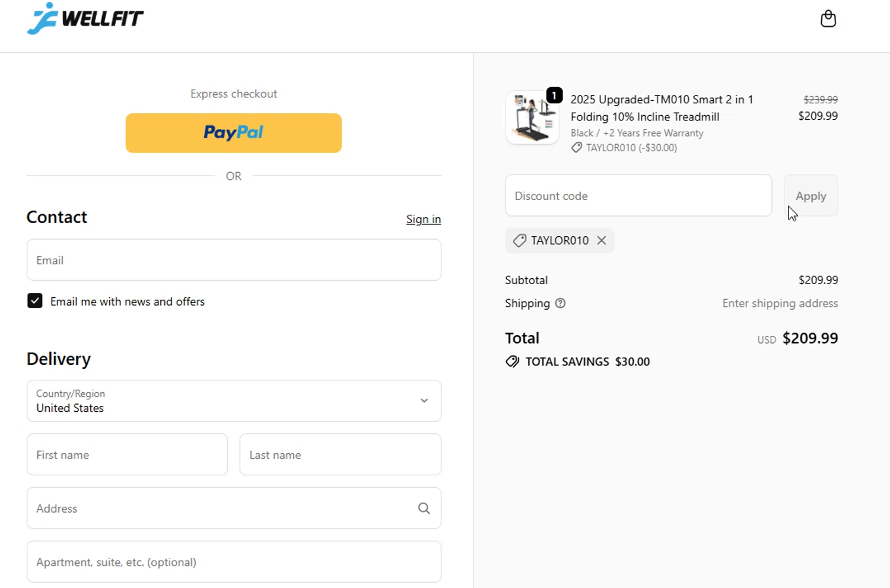Click the tag icon in TAYLOR010 chip

tap(520, 240)
